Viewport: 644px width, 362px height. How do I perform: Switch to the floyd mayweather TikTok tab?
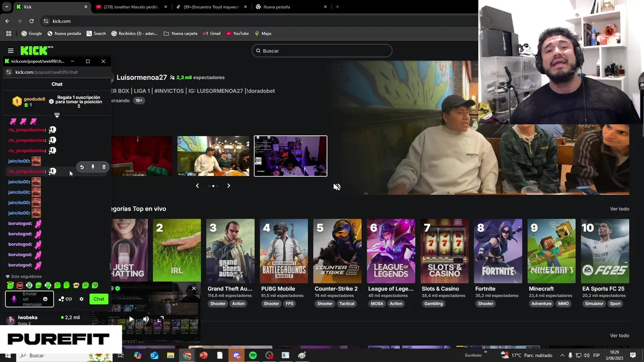[x=210, y=7]
